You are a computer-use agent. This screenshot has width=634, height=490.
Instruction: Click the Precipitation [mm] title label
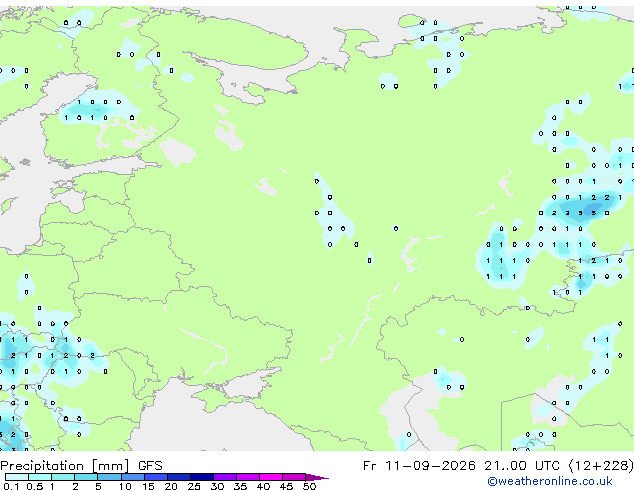[65, 466]
